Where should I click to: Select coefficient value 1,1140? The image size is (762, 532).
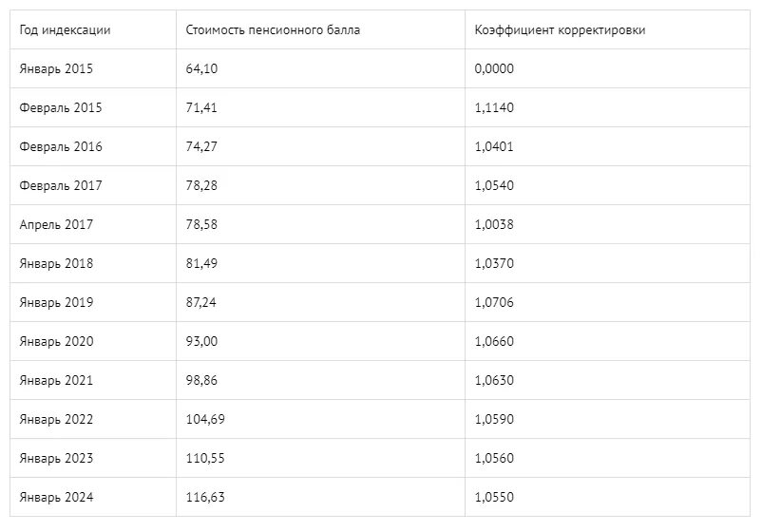(494, 107)
